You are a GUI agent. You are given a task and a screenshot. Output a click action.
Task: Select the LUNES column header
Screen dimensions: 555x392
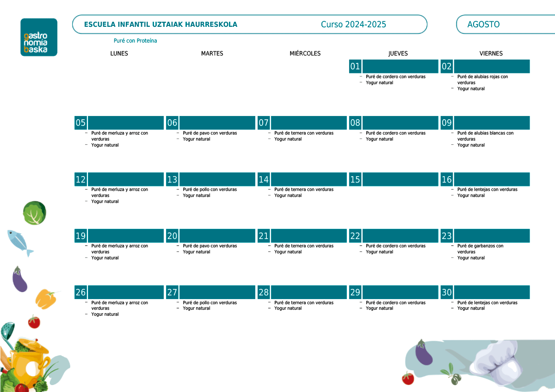point(119,54)
